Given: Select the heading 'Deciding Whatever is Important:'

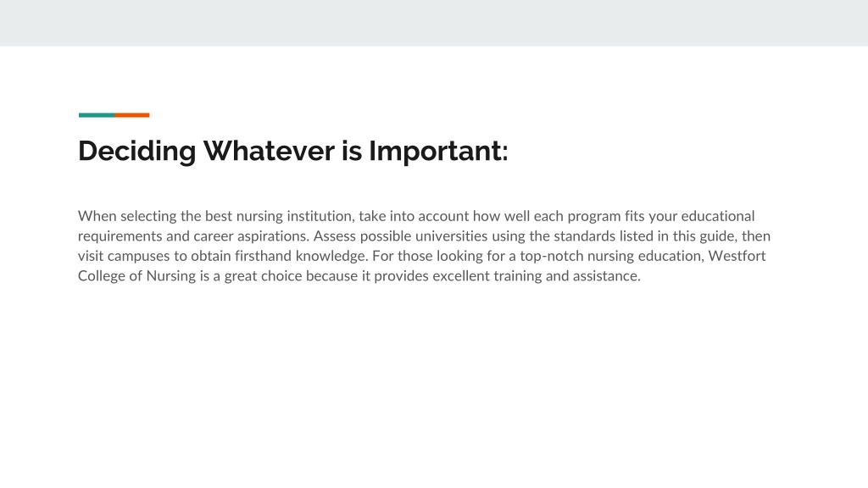Looking at the screenshot, I should pyautogui.click(x=292, y=151).
